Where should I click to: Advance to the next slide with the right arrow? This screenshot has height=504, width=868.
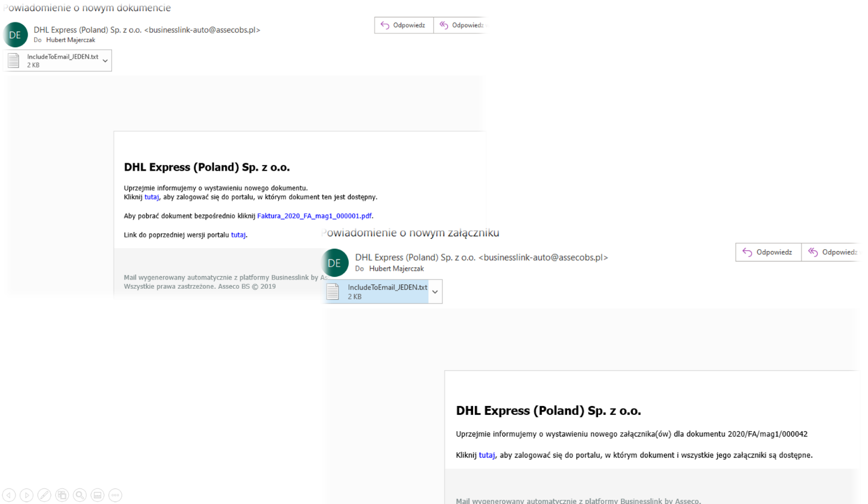(x=26, y=495)
